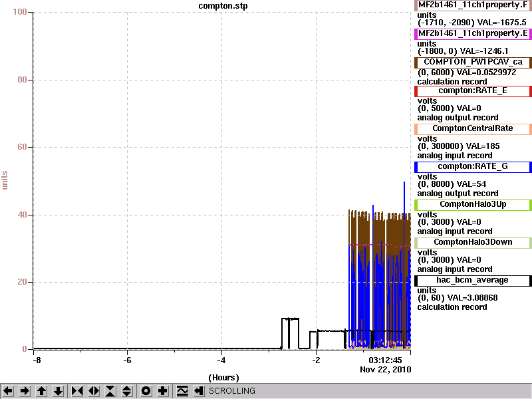Click analog output record under compton:RATE_E
The width and height of the screenshot is (532, 399).
(458, 118)
